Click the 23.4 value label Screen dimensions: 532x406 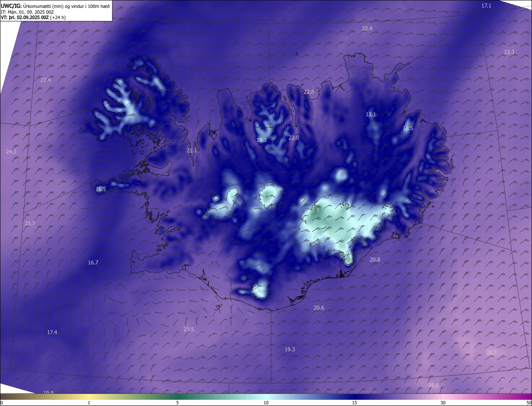(x=46, y=80)
